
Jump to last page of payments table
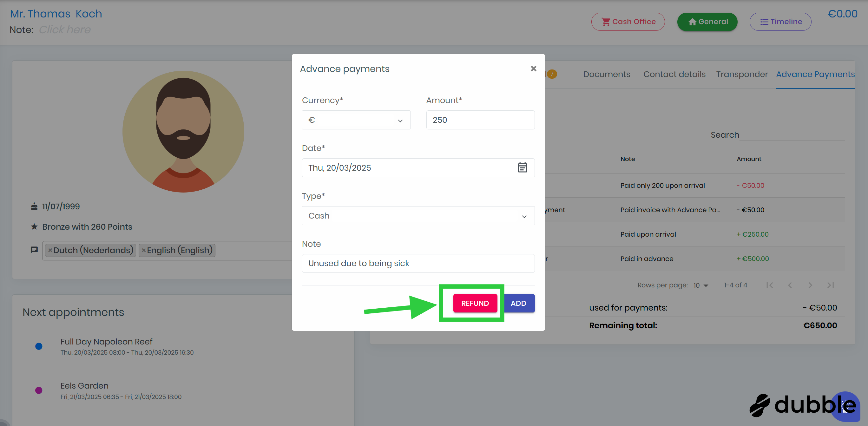tap(830, 285)
